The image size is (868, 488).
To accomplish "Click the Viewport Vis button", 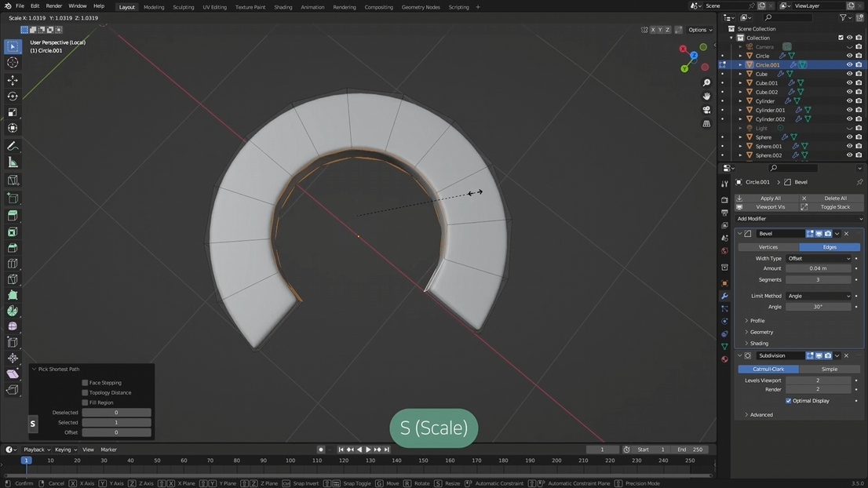I will point(768,207).
